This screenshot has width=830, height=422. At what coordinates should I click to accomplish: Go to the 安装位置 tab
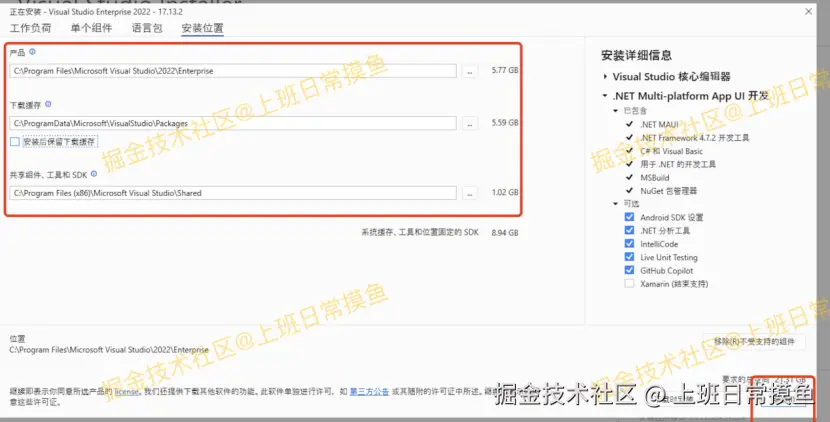pyautogui.click(x=202, y=28)
